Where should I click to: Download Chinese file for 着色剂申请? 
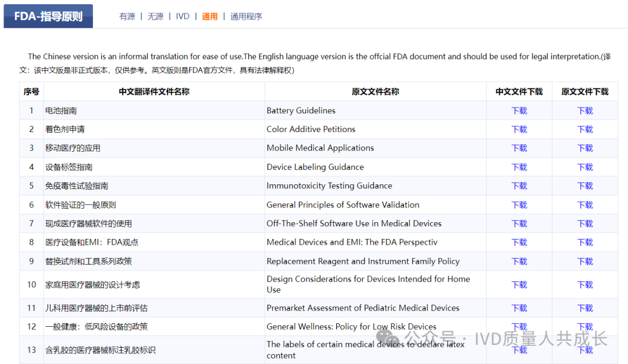[519, 129]
